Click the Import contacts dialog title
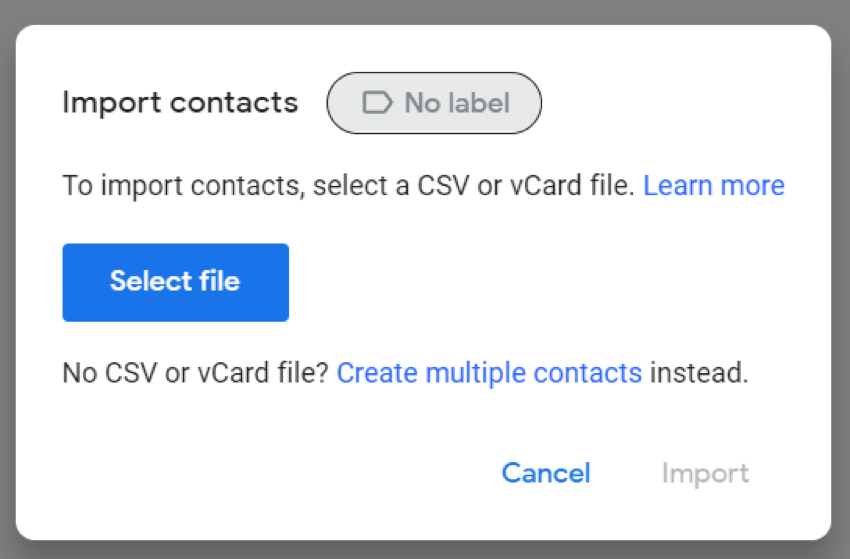The image size is (850, 559). point(180,102)
